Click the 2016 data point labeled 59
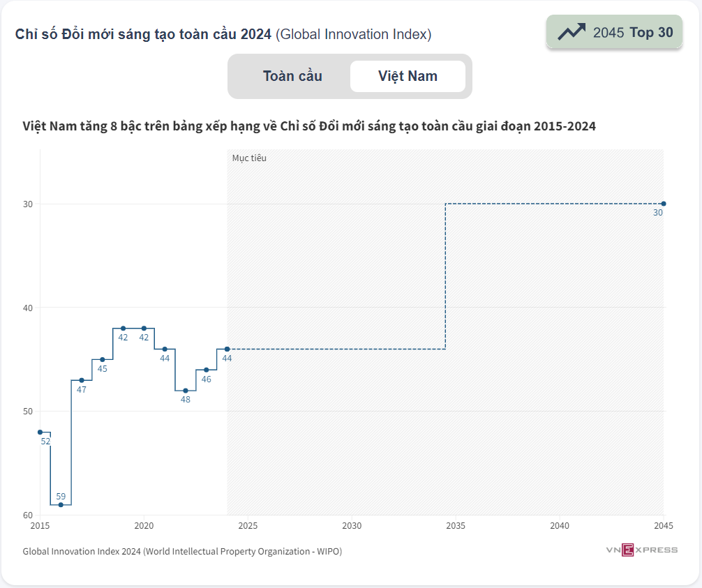This screenshot has width=702, height=588. tap(61, 504)
